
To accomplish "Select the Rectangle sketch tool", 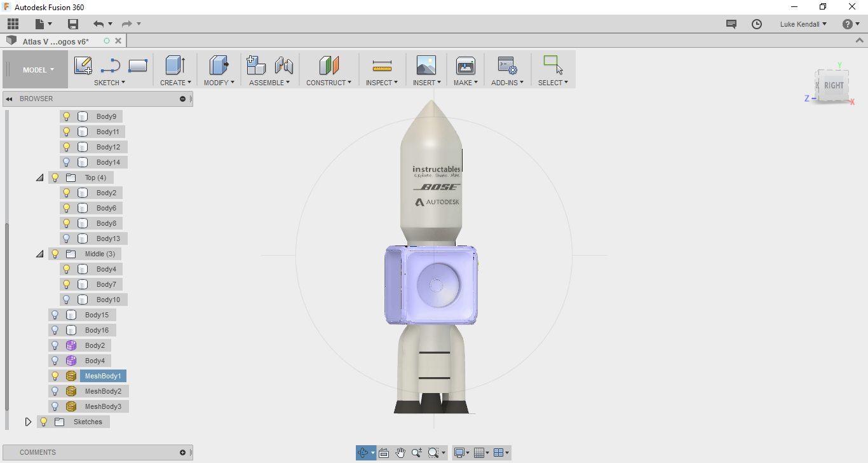I will click(x=138, y=66).
